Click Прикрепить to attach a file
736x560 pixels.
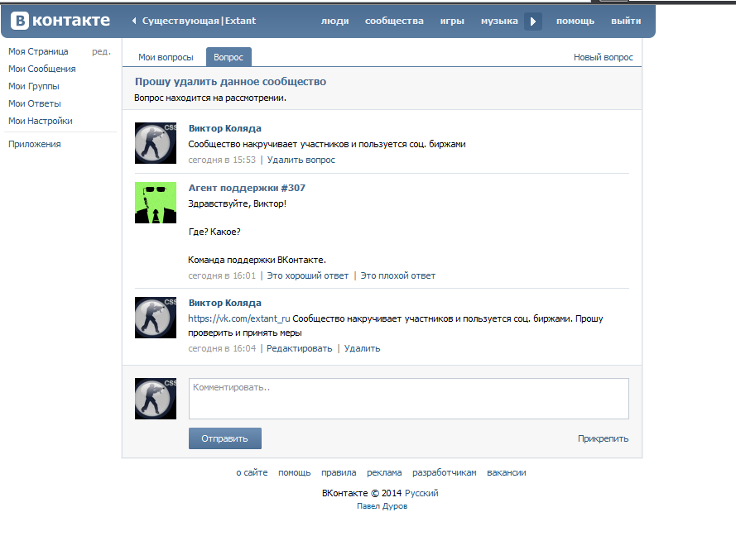[603, 438]
